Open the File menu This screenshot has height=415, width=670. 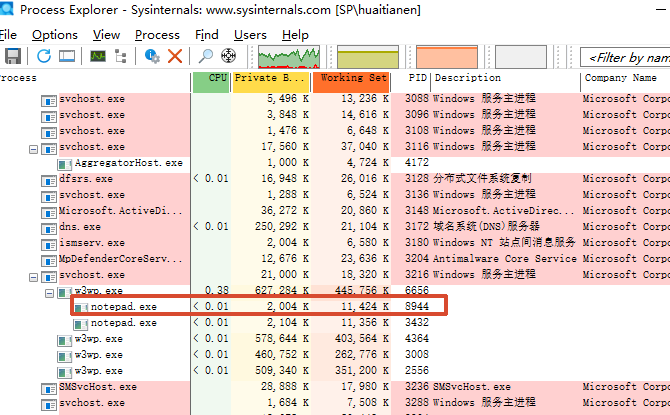8,35
